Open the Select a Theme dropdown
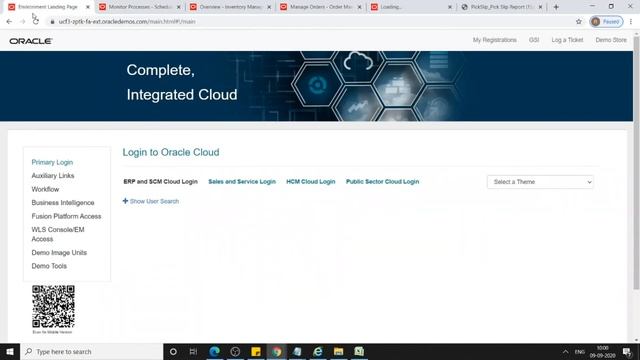The height and width of the screenshot is (360, 640). 540,182
